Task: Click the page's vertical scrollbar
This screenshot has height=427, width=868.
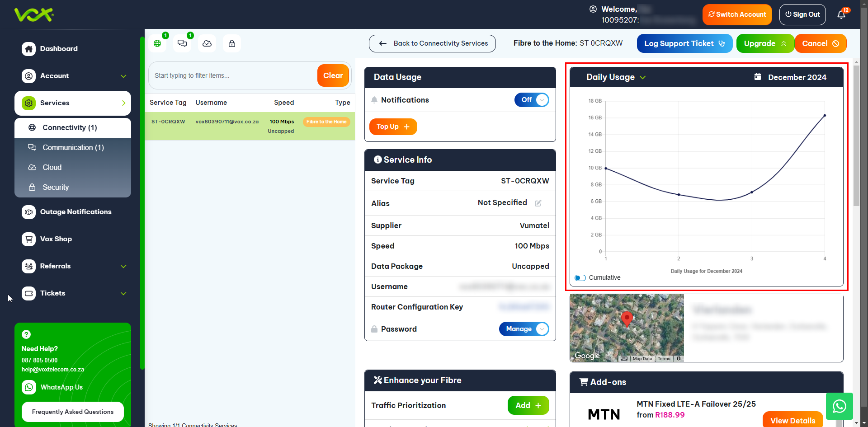Action: click(x=856, y=136)
